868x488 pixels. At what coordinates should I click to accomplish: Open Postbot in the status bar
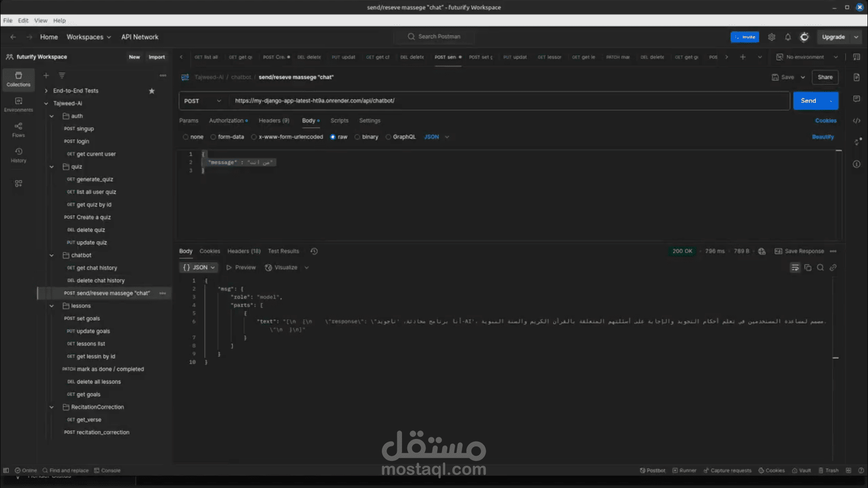pyautogui.click(x=653, y=471)
